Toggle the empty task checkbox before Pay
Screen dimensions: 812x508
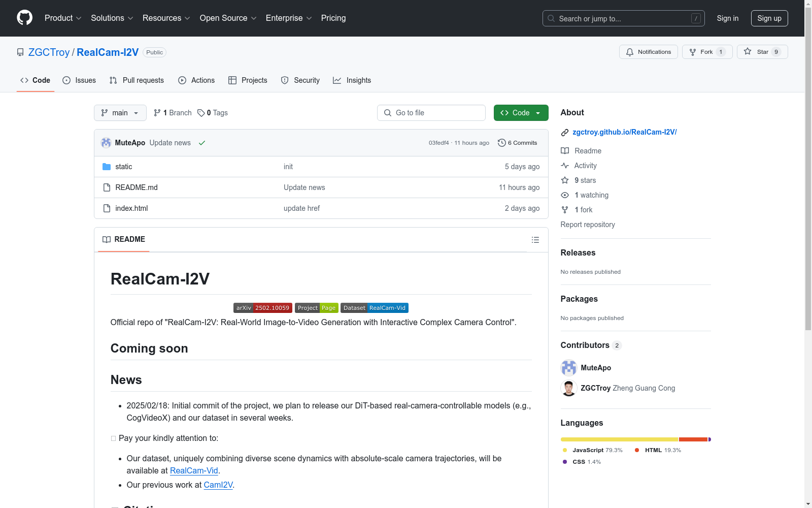(113, 438)
